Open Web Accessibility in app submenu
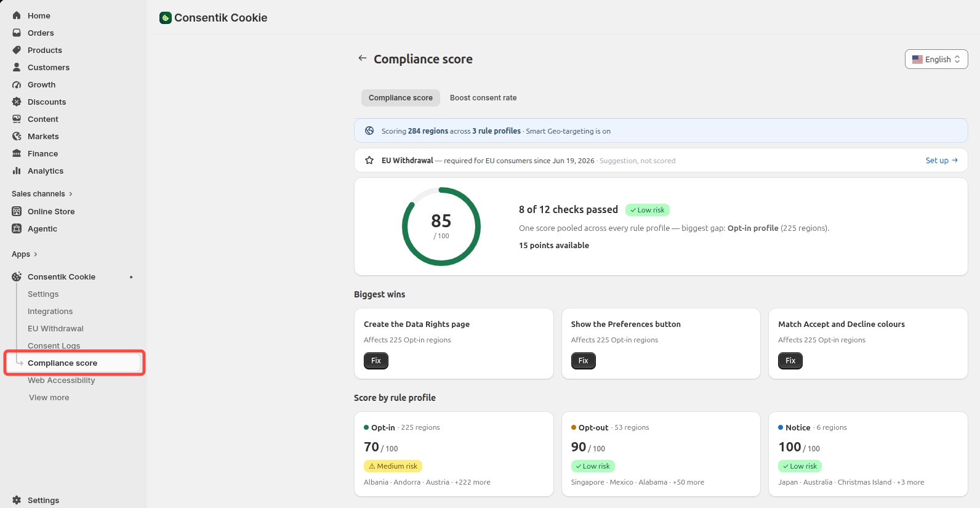The image size is (980, 508). pos(61,381)
